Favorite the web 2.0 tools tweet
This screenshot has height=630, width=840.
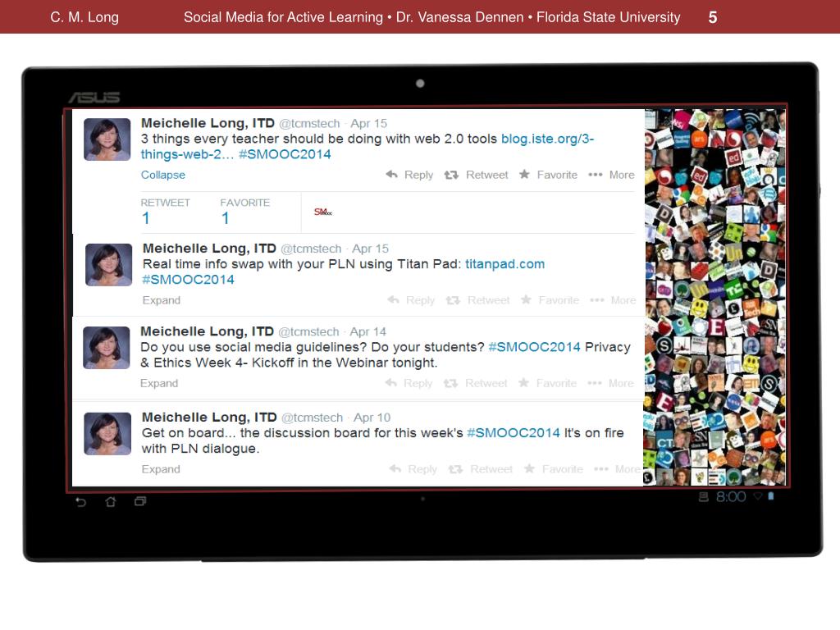549,175
